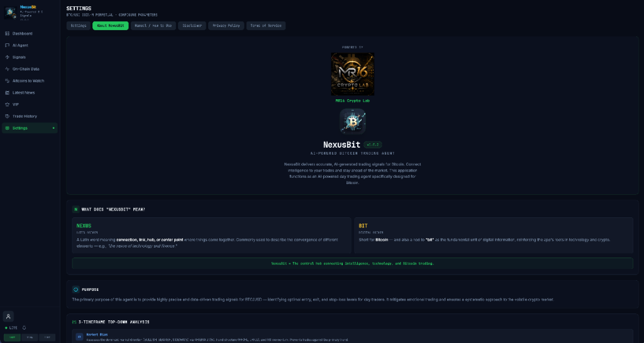Click the 'BIT' yellow heading
The height and width of the screenshot is (343, 644).
(363, 226)
